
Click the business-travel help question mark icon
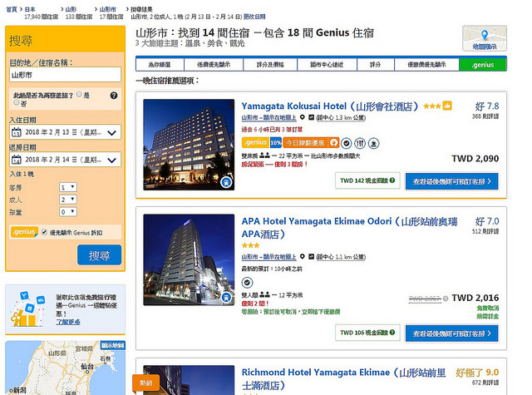[x=114, y=96]
